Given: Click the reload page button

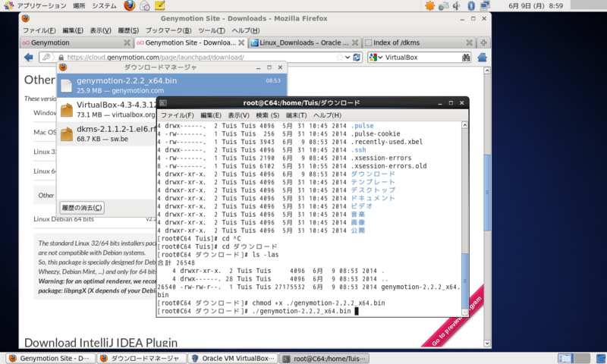Looking at the screenshot, I should [x=357, y=57].
